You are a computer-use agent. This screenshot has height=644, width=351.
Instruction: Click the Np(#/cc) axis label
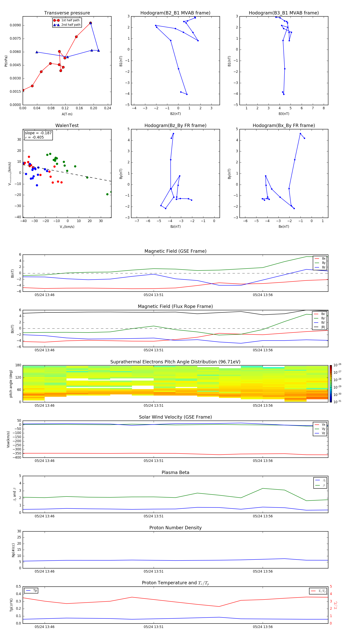point(13,550)
